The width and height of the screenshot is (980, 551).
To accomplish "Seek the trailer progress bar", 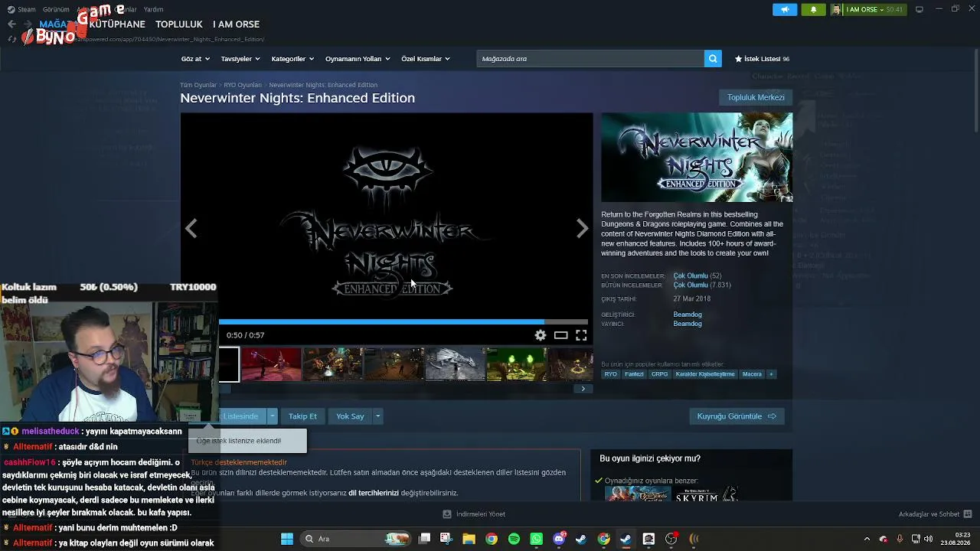I will point(403,321).
